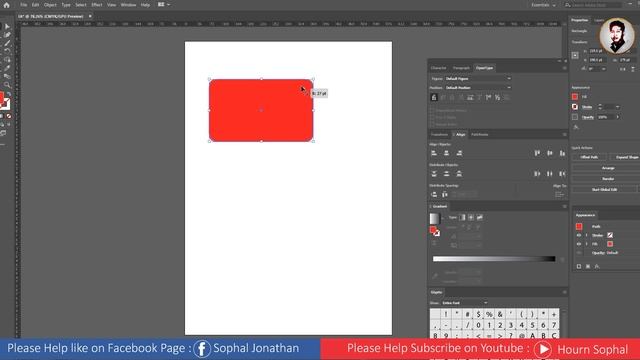The image size is (640, 360).
Task: Click horizontal distribute left icon
Action: coord(537,174)
